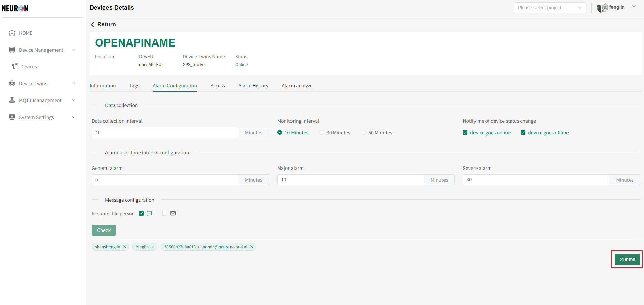Click the Device Twins icon
The image size is (644, 305).
coord(12,84)
